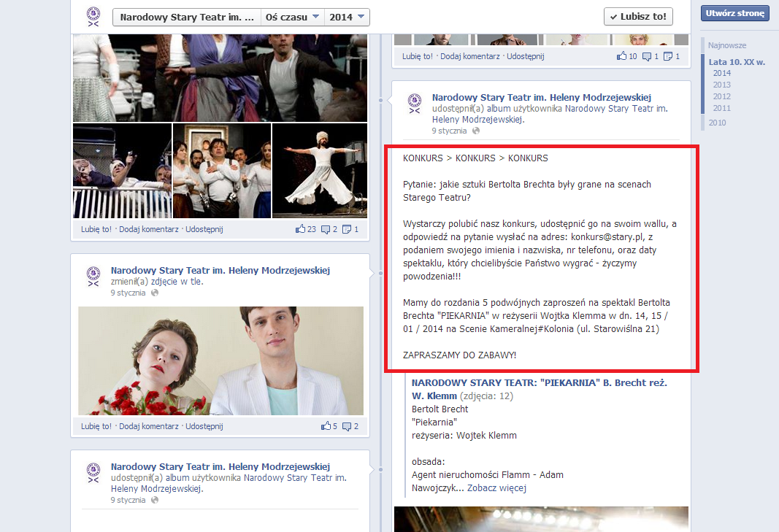Image resolution: width=779 pixels, height=532 pixels.
Task: Go to 2013 in timeline list
Action: tap(722, 85)
